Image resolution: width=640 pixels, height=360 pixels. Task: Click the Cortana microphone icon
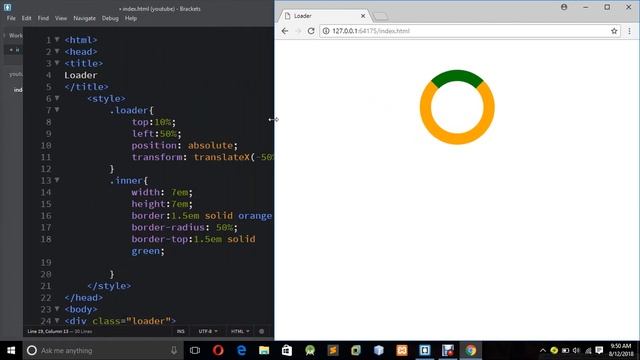[174, 350]
